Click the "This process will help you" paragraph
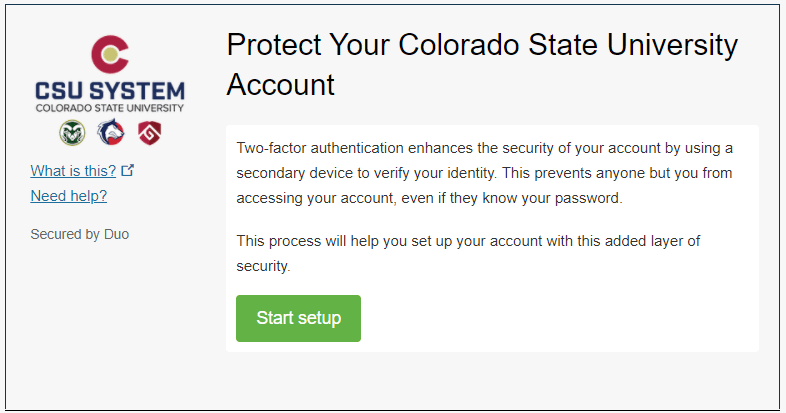Screen dimensions: 786x413 point(470,254)
